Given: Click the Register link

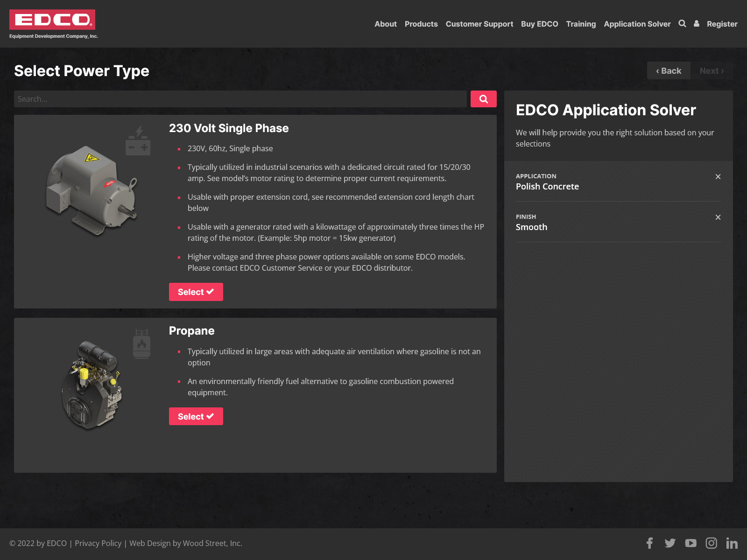Looking at the screenshot, I should click(x=722, y=24).
